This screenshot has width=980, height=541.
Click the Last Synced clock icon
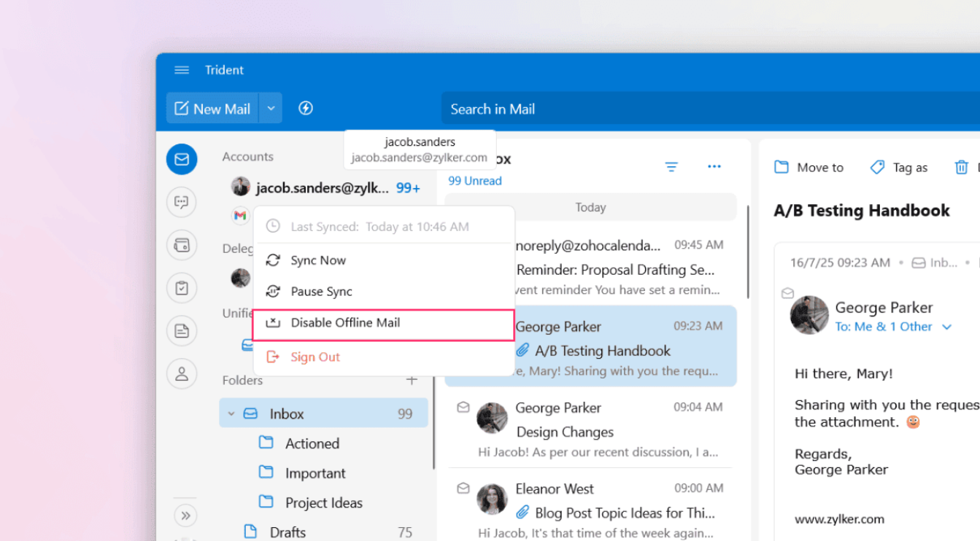click(x=273, y=227)
